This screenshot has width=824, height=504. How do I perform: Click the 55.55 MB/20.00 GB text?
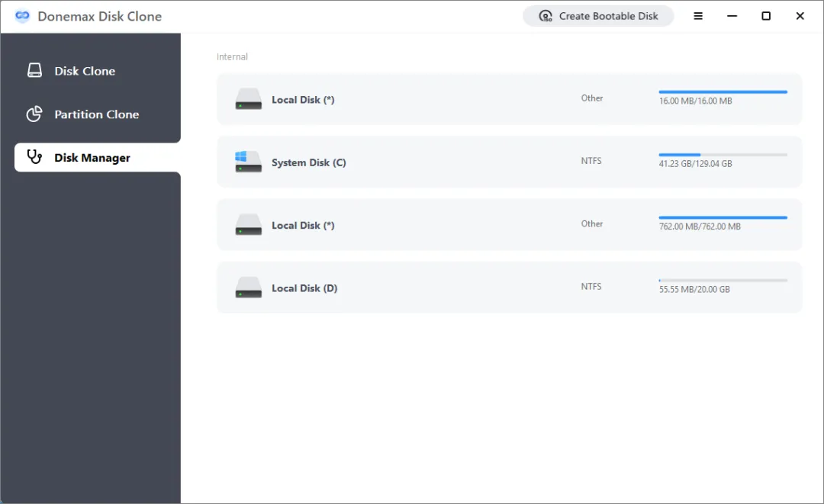pyautogui.click(x=694, y=289)
